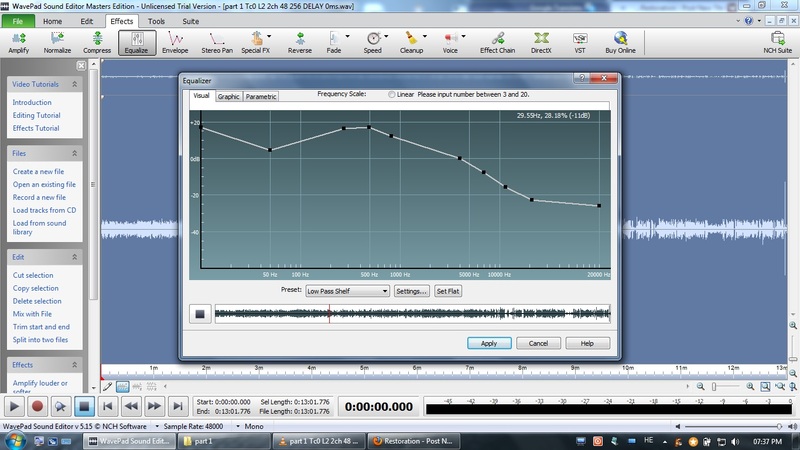
Task: Collapse the Files sidebar section
Action: [74, 153]
